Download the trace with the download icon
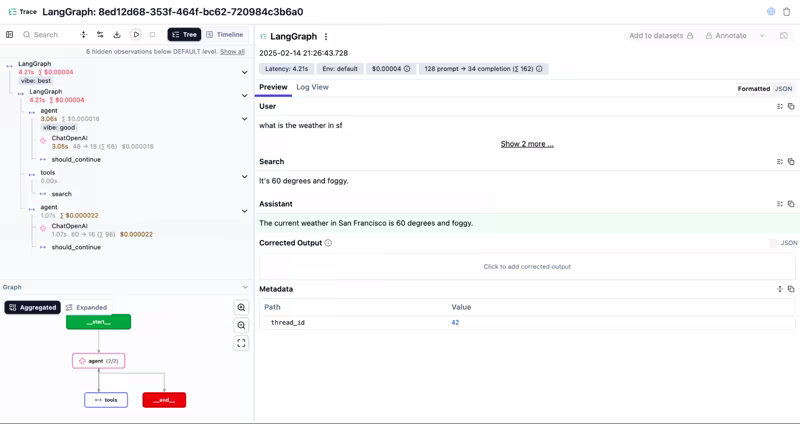800x424 pixels. tap(117, 35)
